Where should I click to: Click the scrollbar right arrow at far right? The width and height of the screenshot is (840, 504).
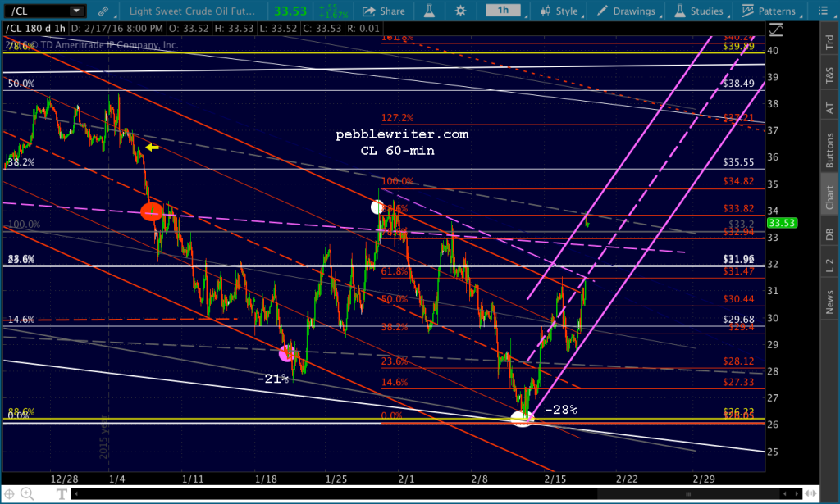tap(797, 493)
